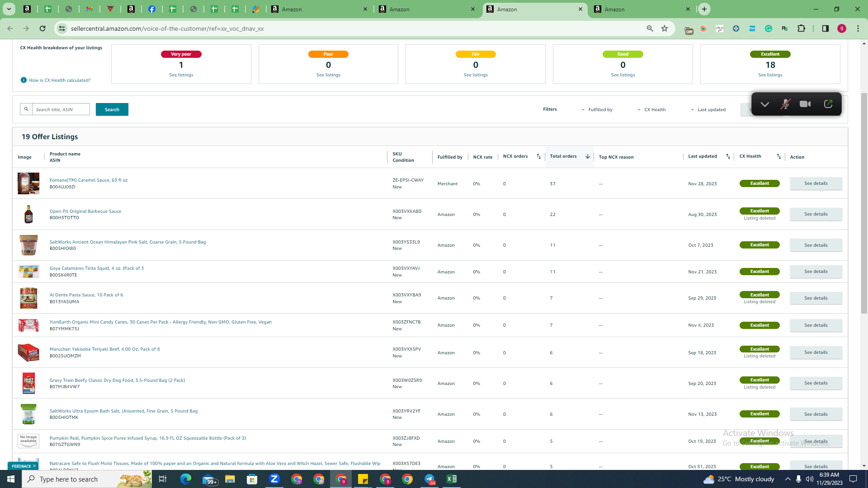Open the Grammarly extension icon
The width and height of the screenshot is (868, 488).
tap(769, 28)
